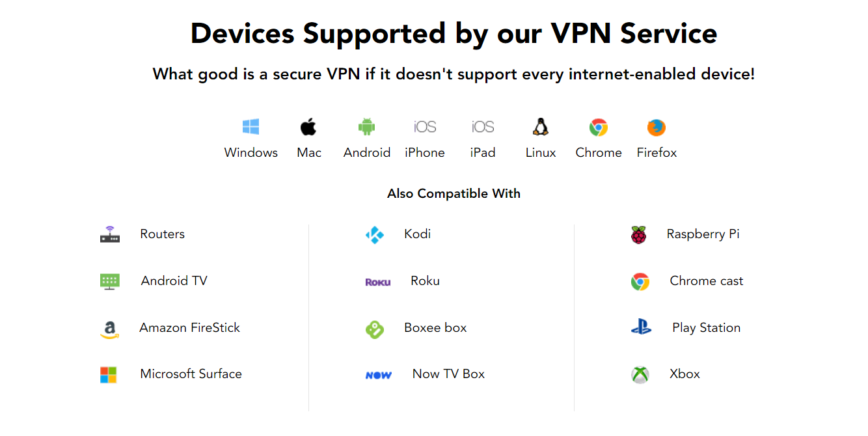Click the iOS iPhone icon

[424, 126]
